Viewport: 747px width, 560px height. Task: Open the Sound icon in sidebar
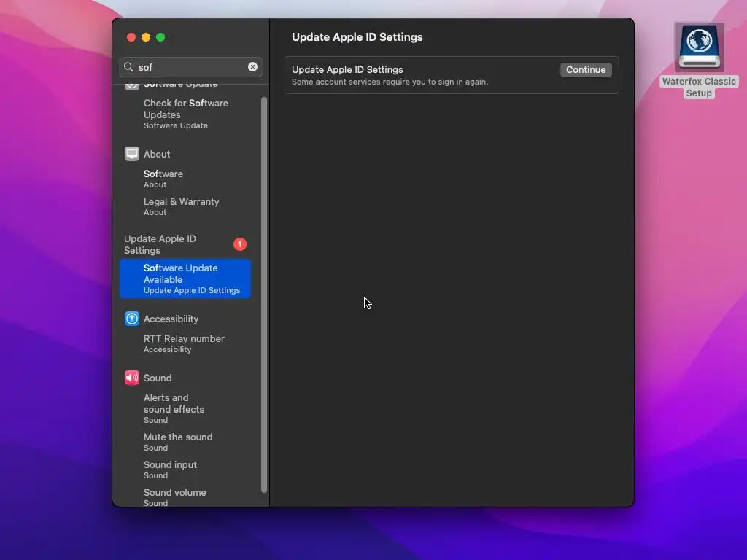pyautogui.click(x=132, y=378)
